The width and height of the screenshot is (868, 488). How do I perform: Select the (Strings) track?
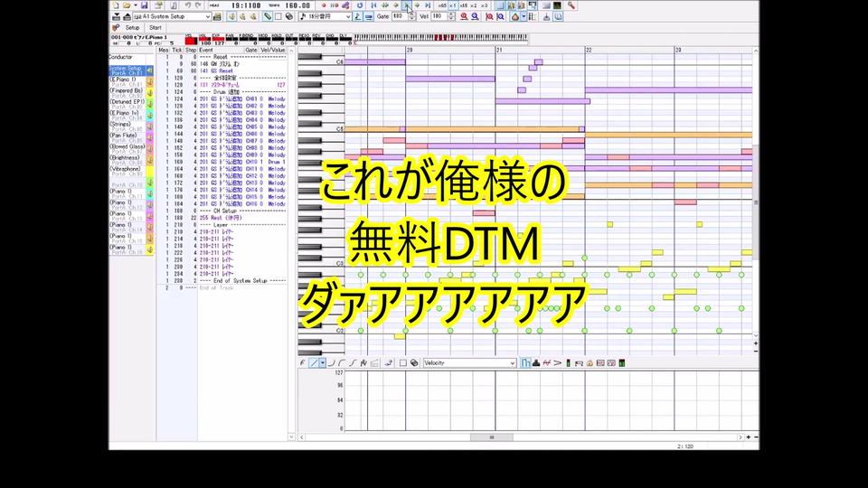click(x=131, y=127)
